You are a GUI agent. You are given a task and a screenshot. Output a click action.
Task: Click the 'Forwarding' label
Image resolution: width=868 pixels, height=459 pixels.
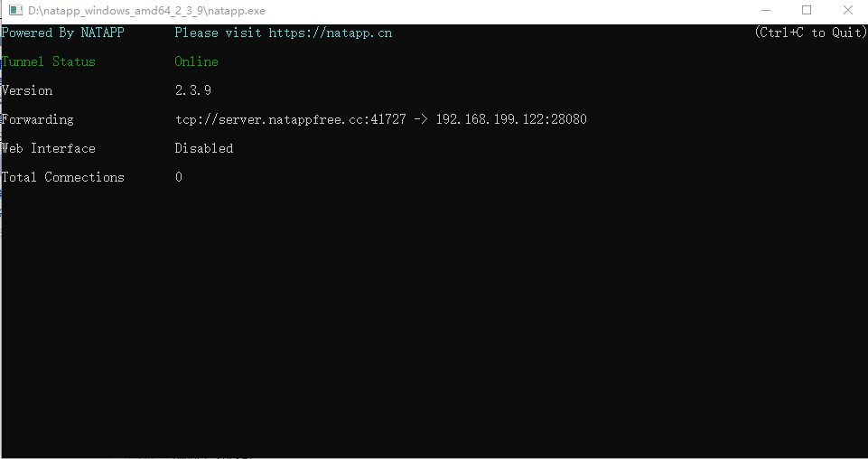point(37,119)
